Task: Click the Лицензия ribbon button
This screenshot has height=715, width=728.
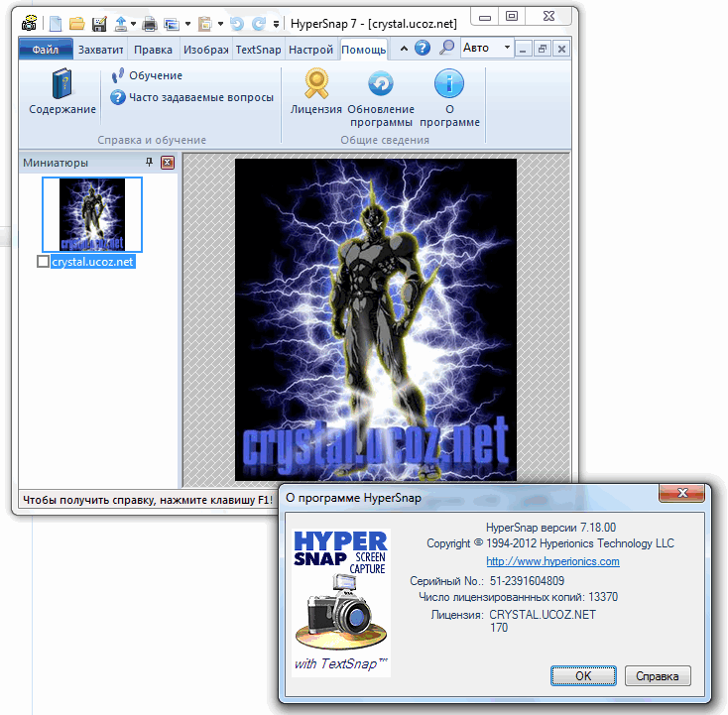Action: pyautogui.click(x=316, y=91)
